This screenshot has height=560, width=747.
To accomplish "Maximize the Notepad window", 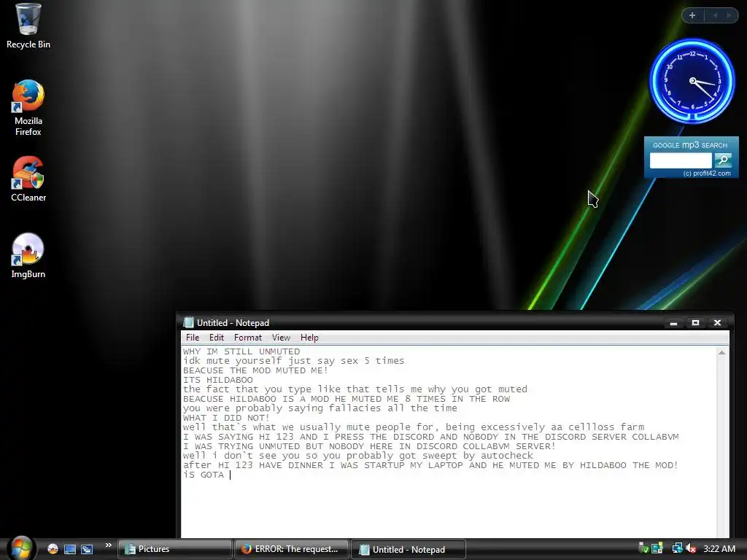I will 695,323.
